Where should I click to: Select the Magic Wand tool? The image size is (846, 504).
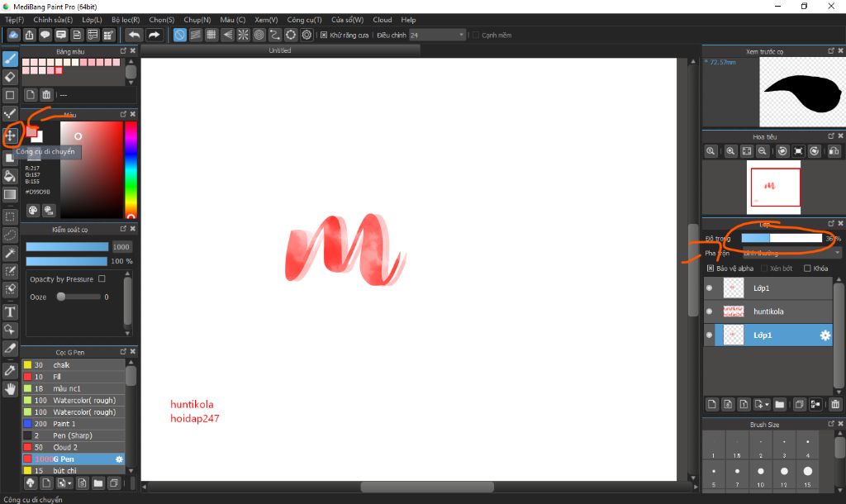click(10, 253)
